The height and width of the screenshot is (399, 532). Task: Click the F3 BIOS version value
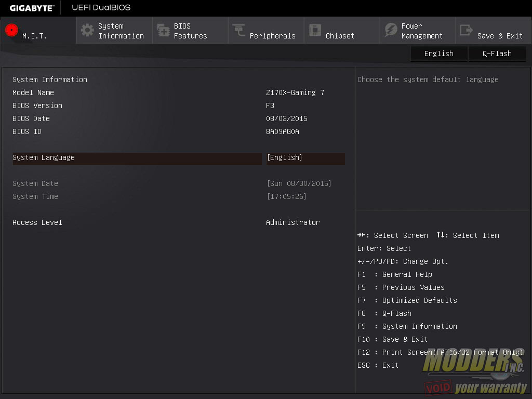click(x=270, y=105)
